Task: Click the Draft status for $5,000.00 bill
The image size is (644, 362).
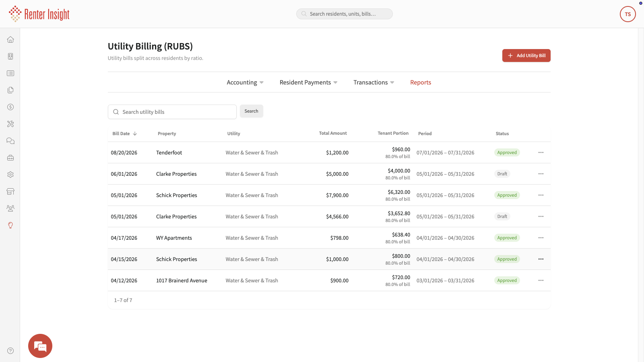Action: 502,174
